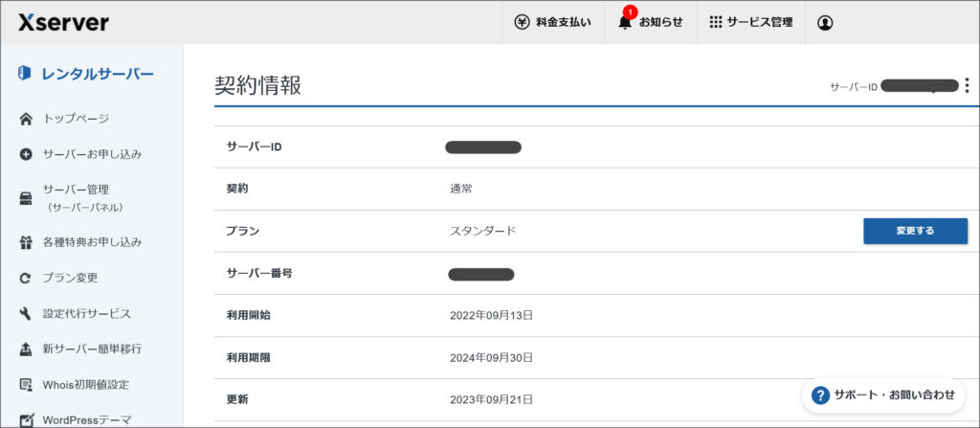Image resolution: width=980 pixels, height=428 pixels.
Task: Click the home icon for トップページ
Action: tap(26, 119)
